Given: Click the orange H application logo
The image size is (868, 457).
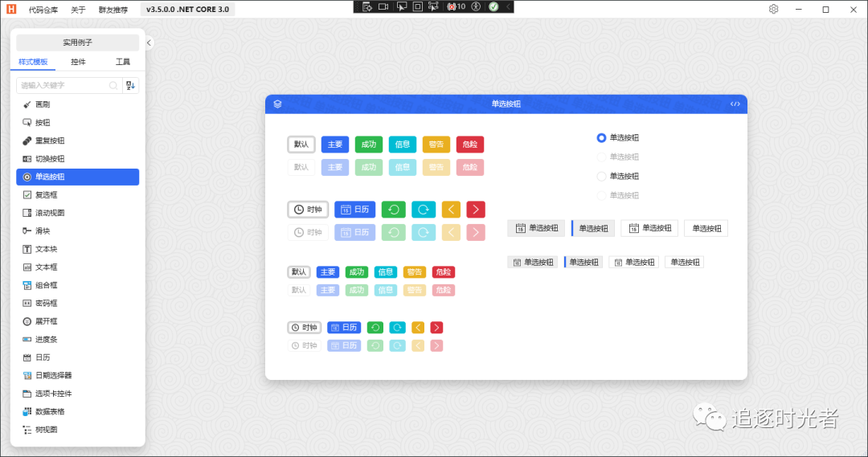Looking at the screenshot, I should 11,9.
